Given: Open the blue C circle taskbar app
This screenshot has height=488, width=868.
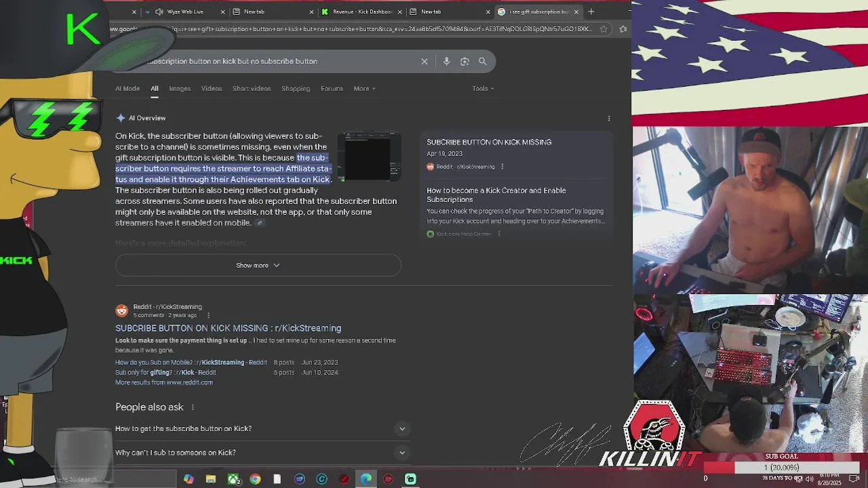Looking at the screenshot, I should pyautogui.click(x=321, y=479).
